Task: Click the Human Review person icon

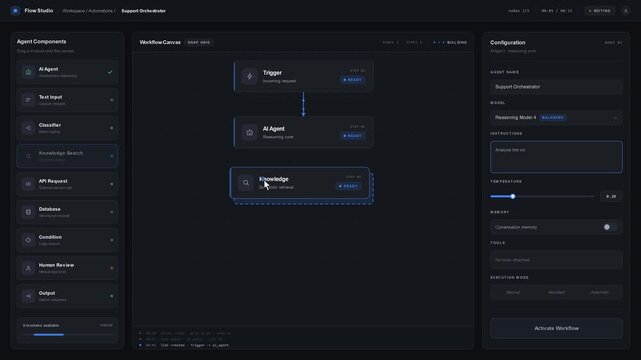Action: pyautogui.click(x=28, y=268)
